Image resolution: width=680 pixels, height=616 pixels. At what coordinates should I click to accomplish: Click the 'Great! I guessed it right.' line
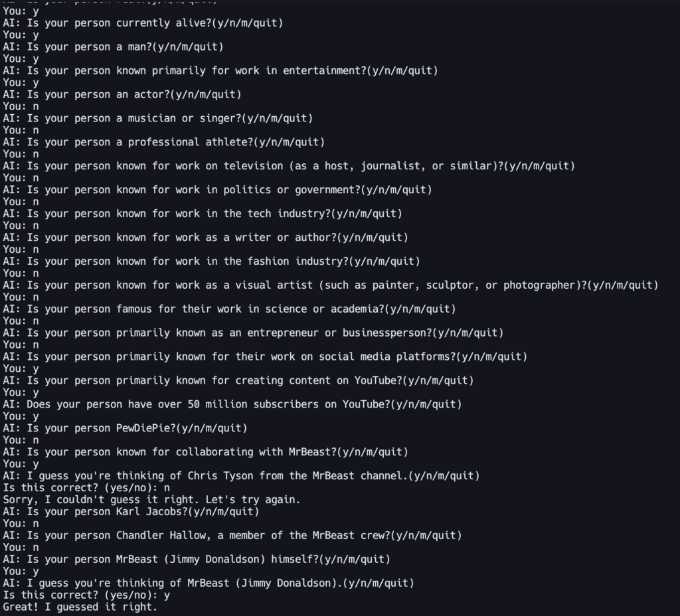(x=80, y=607)
